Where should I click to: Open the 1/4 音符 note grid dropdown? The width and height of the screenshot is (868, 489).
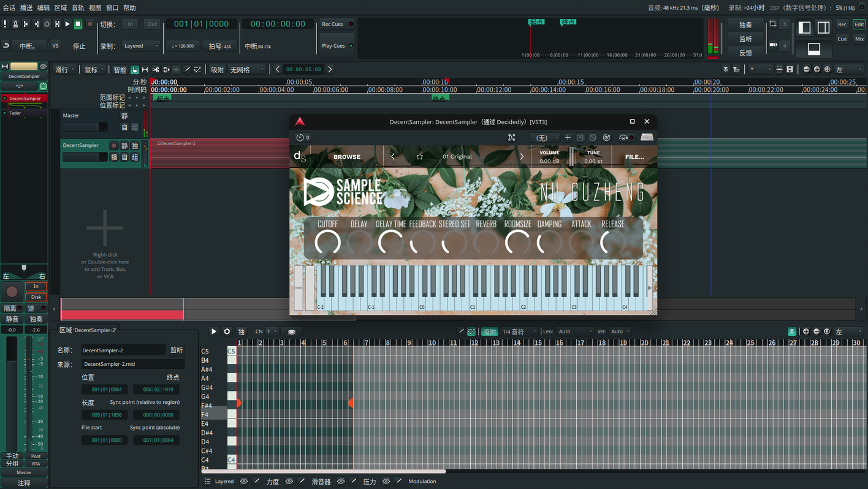pos(519,332)
